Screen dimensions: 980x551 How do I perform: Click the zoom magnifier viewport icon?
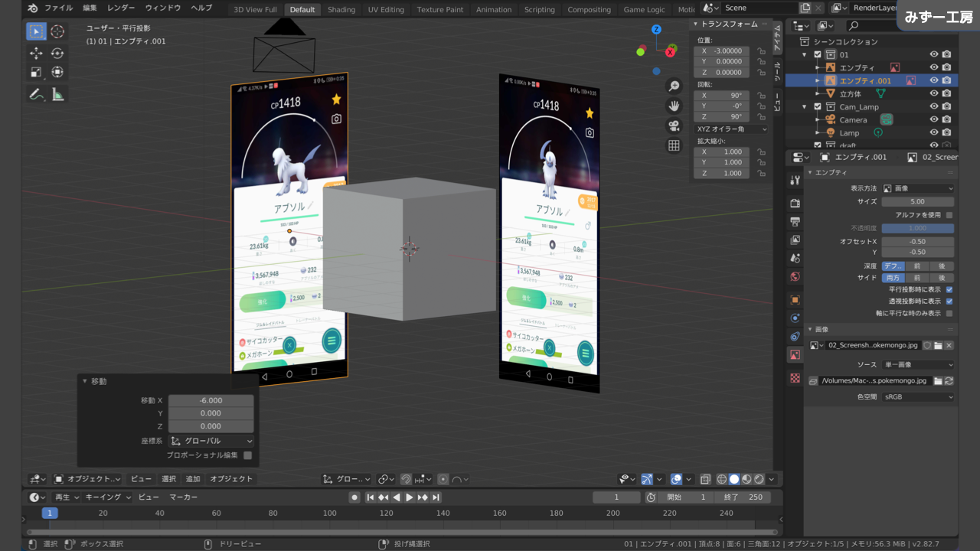point(674,86)
